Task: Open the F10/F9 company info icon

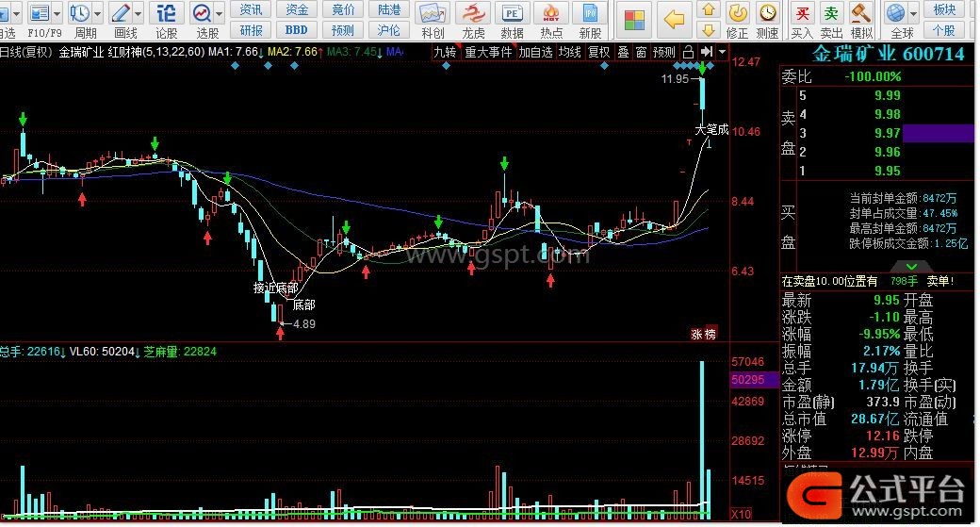Action: click(x=41, y=12)
